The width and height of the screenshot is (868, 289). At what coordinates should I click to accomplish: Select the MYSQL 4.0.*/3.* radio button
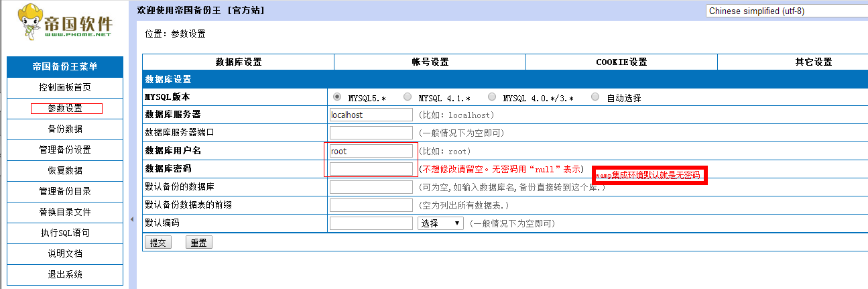(x=492, y=97)
